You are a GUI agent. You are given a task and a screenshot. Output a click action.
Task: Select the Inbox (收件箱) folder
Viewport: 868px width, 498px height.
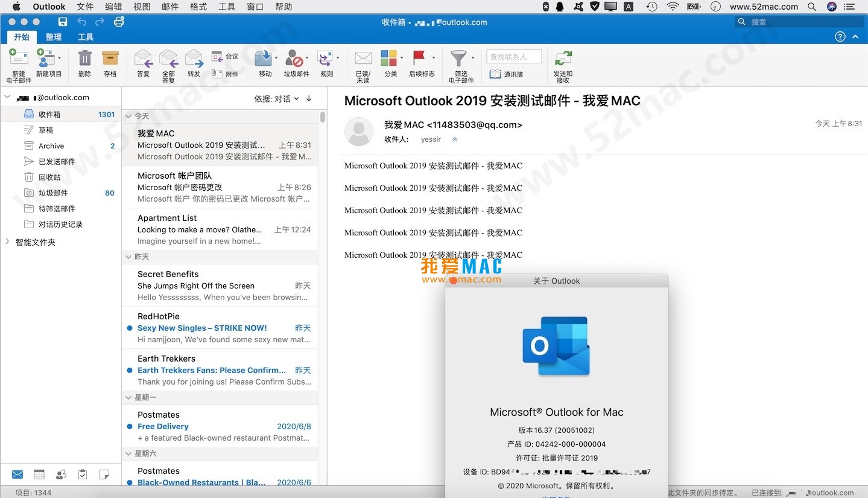tap(60, 114)
